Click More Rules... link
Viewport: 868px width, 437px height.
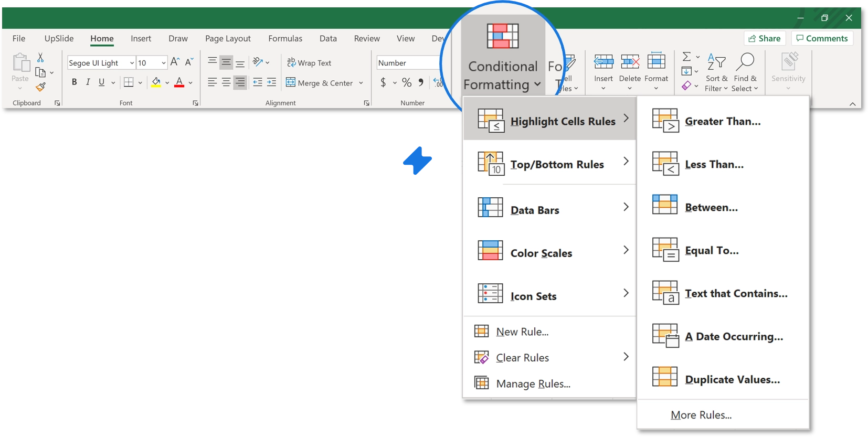point(701,415)
